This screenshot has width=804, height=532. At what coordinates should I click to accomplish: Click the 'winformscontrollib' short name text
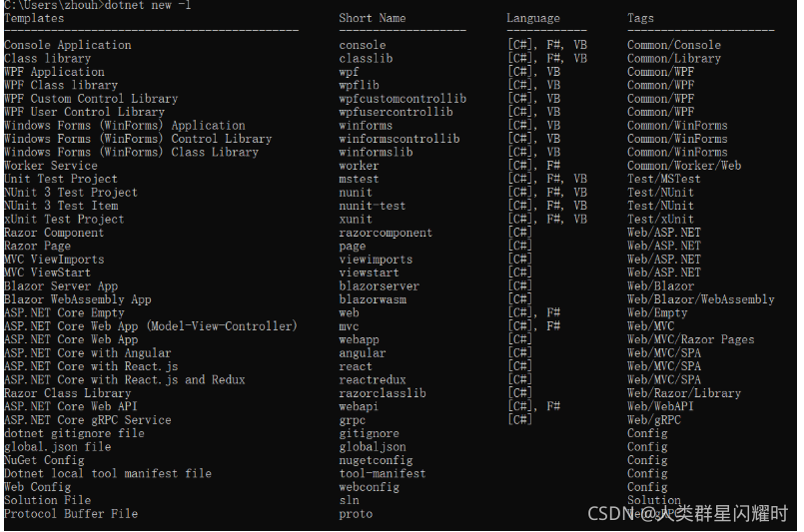click(x=399, y=139)
